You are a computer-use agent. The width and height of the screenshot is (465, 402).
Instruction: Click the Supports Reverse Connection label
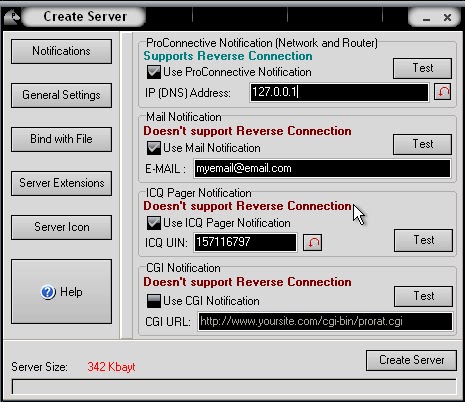tap(228, 56)
